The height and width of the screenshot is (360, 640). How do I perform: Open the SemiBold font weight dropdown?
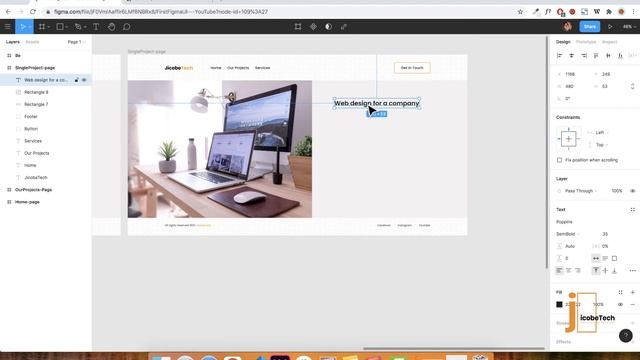pyautogui.click(x=568, y=234)
